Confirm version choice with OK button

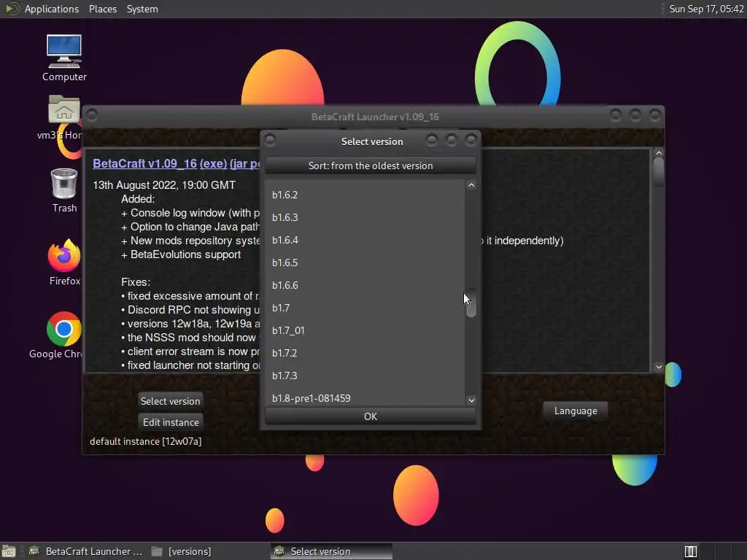tap(370, 416)
